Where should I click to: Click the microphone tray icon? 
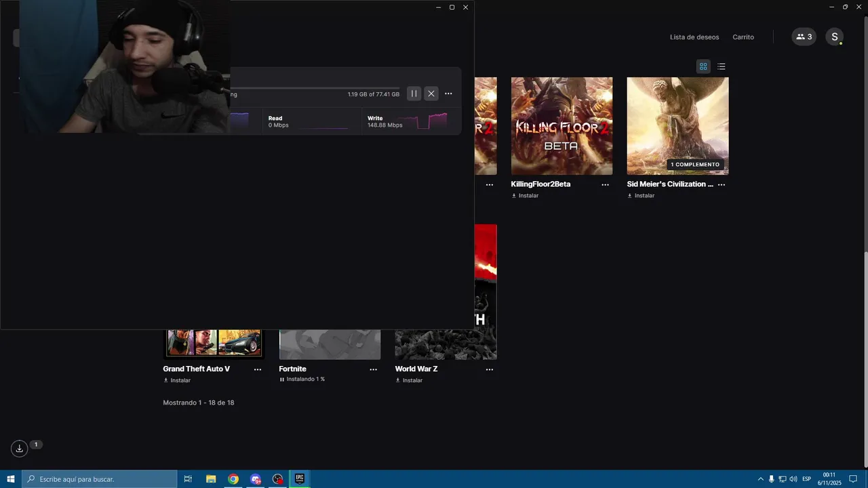(x=771, y=479)
